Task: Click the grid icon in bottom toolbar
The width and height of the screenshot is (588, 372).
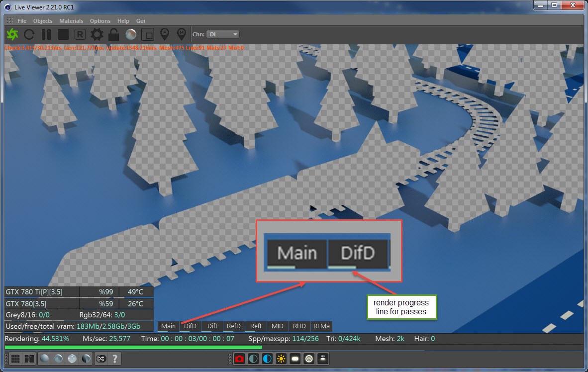Action: [15, 359]
